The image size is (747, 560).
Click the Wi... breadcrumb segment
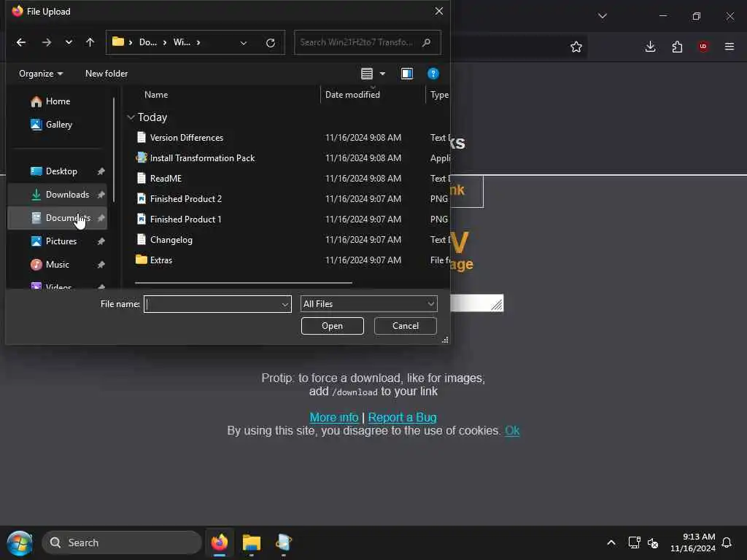[182, 42]
